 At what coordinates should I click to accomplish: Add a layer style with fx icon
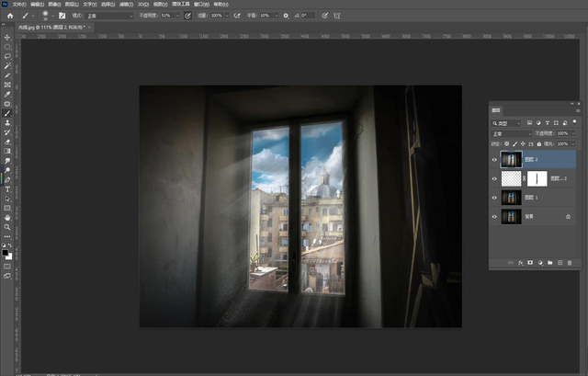pos(521,263)
